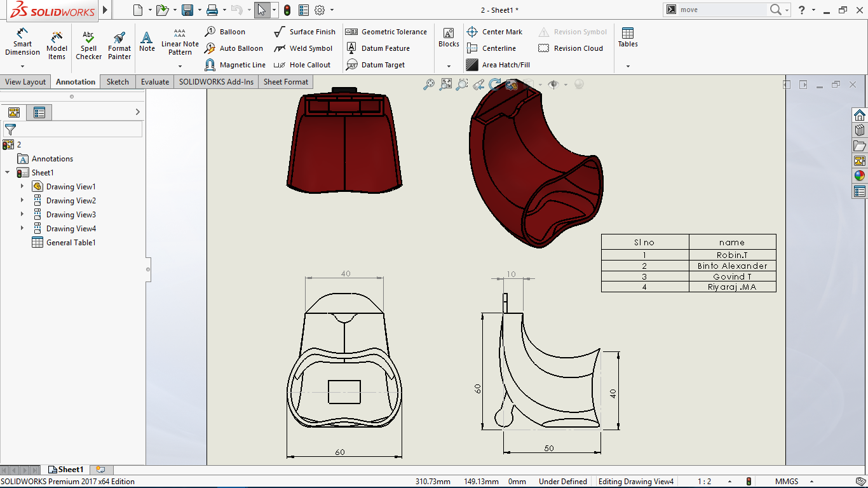Expand the SOLIDWORKS menu flyout arrow
This screenshot has height=488, width=868.
105,10
